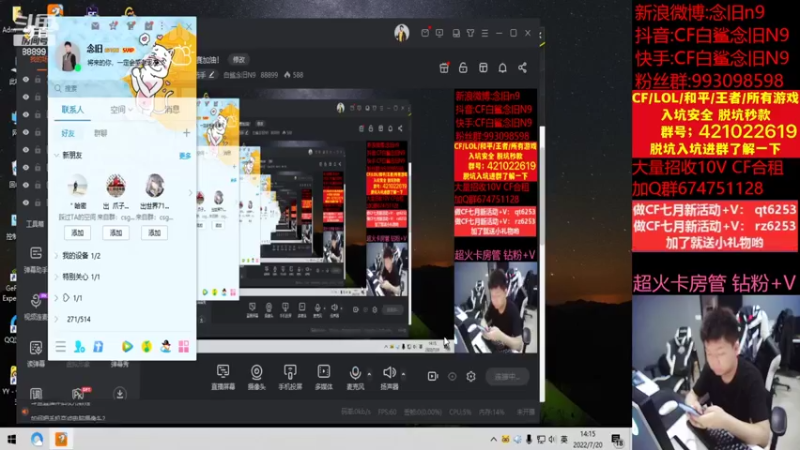Open the orange streaming app on the taskbar
This screenshot has height=450, width=800.
61,439
